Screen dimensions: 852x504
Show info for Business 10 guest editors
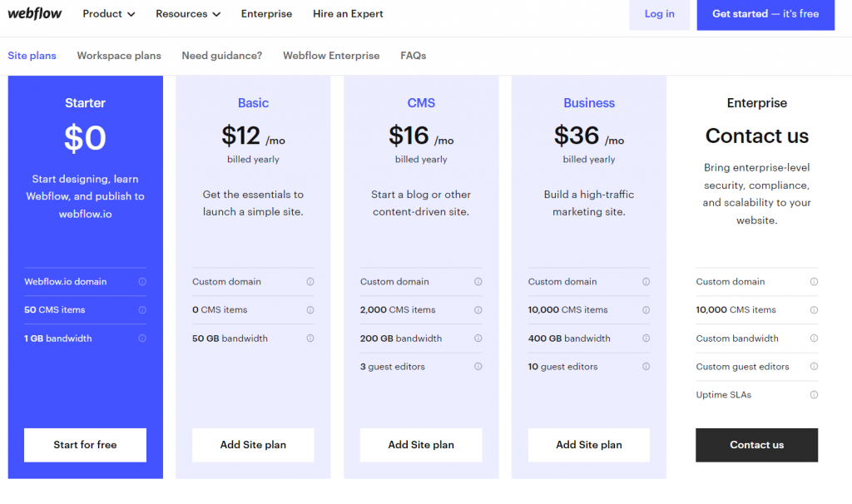(x=646, y=367)
